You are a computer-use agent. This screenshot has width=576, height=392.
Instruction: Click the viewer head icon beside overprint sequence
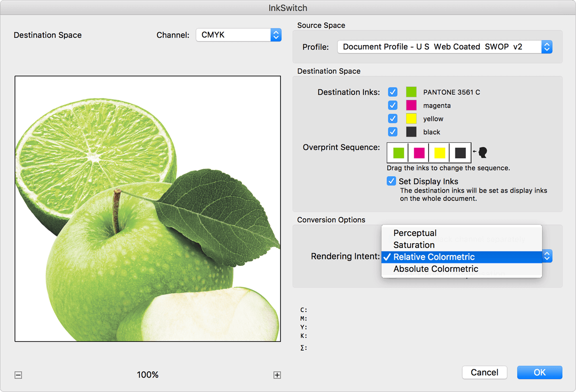(x=482, y=152)
